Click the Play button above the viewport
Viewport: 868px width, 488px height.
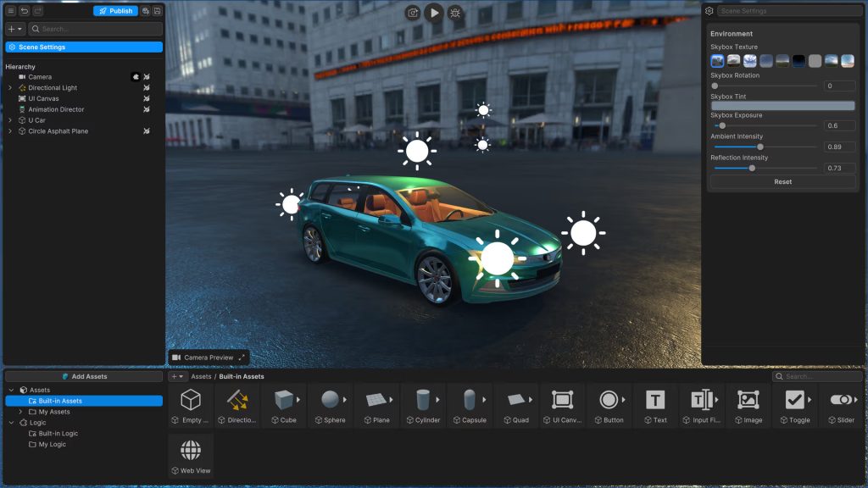(x=434, y=13)
